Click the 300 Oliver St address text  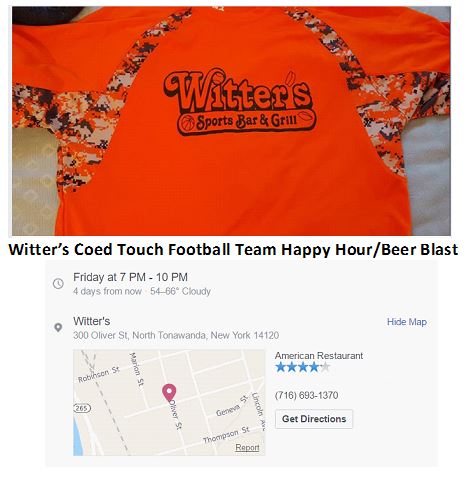pos(176,335)
